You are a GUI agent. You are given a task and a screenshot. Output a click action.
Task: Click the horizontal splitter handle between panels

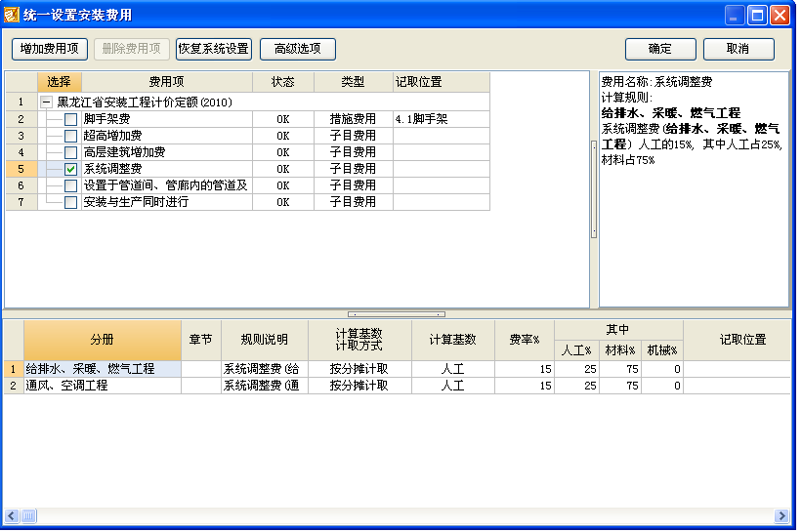[397, 314]
